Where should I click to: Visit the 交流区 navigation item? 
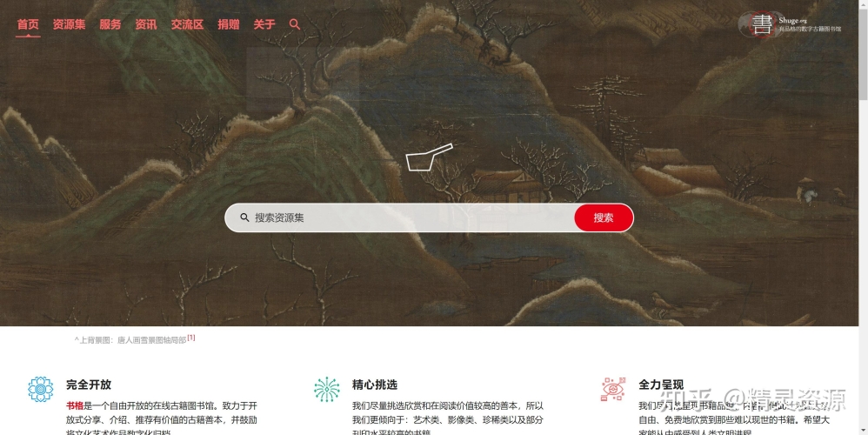tap(187, 24)
